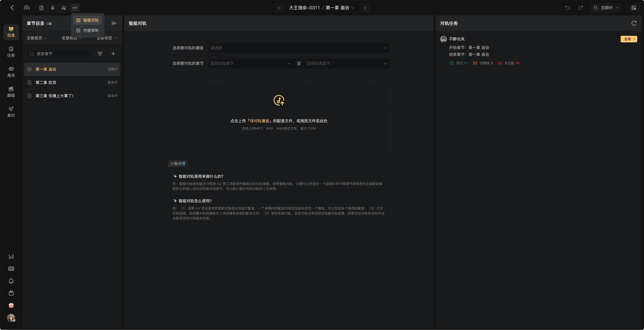Click project name 大王饶命-0311
This screenshot has height=330, width=644.
[x=304, y=8]
